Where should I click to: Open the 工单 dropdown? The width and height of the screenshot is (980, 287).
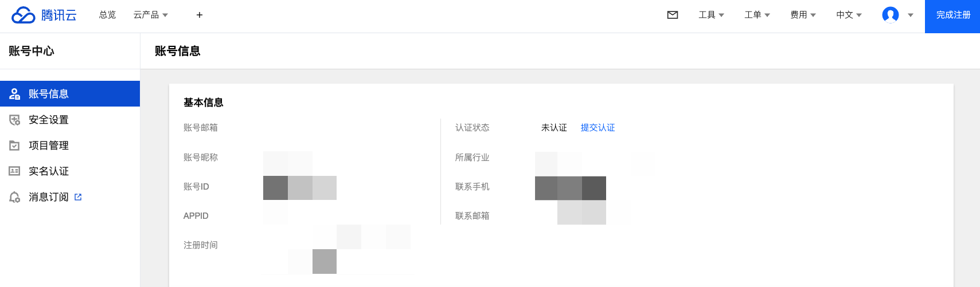coord(757,15)
